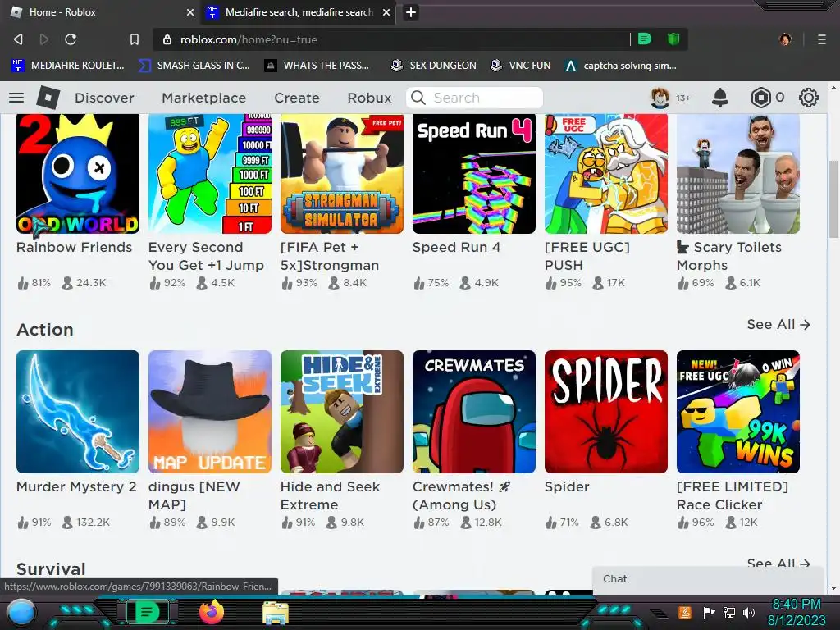840x630 pixels.
Task: Open Rainbow Friends game thumbnail
Action: coord(78,174)
